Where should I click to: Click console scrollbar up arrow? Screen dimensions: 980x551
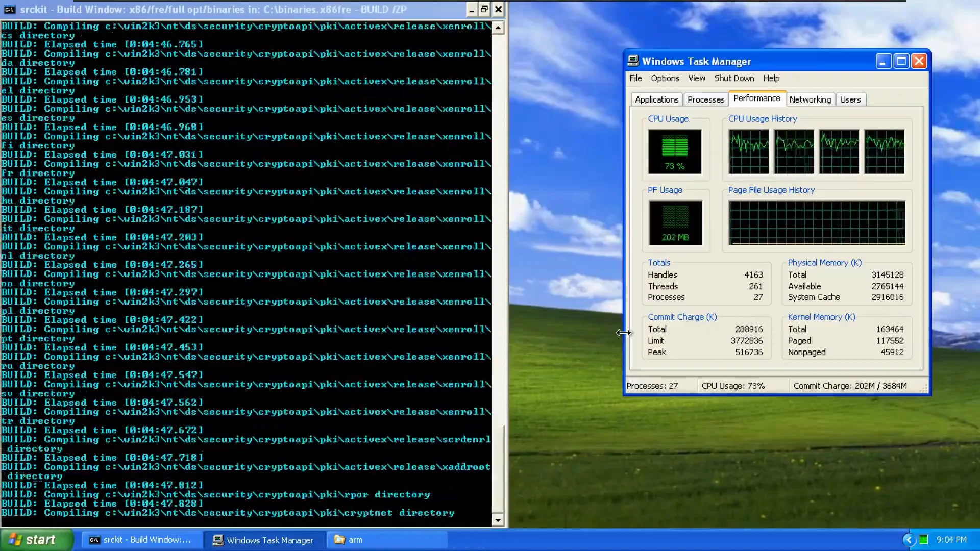click(498, 28)
